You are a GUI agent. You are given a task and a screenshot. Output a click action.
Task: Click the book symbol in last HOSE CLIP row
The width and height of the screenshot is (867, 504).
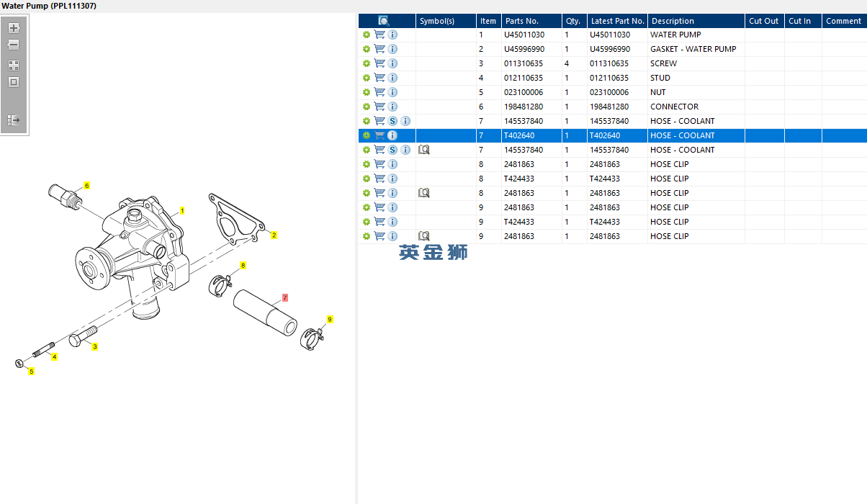(x=424, y=236)
